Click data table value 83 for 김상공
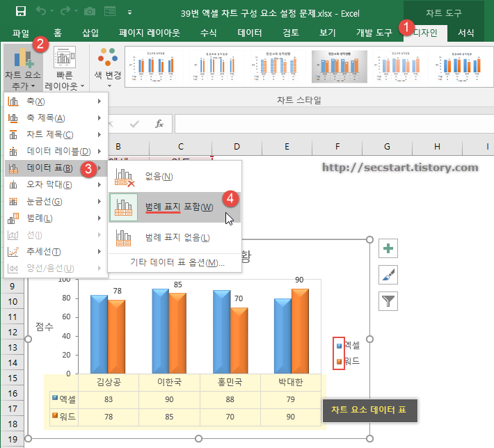Screen dimensions: 494x448 click(109, 399)
